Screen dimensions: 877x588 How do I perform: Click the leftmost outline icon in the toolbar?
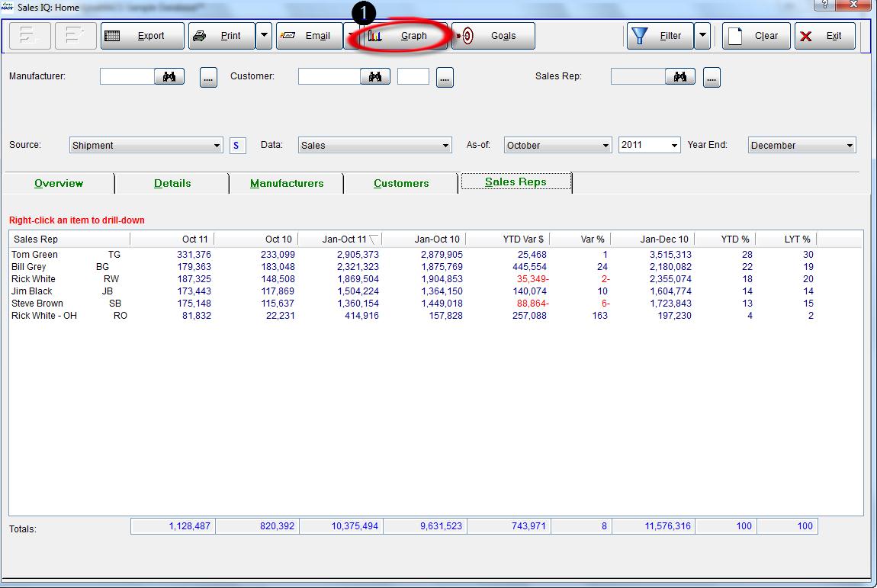[31, 36]
